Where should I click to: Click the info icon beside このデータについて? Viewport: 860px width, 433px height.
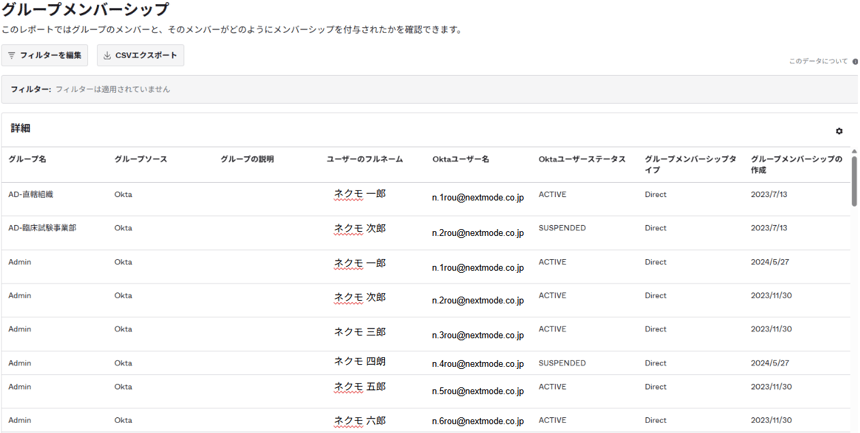[855, 61]
